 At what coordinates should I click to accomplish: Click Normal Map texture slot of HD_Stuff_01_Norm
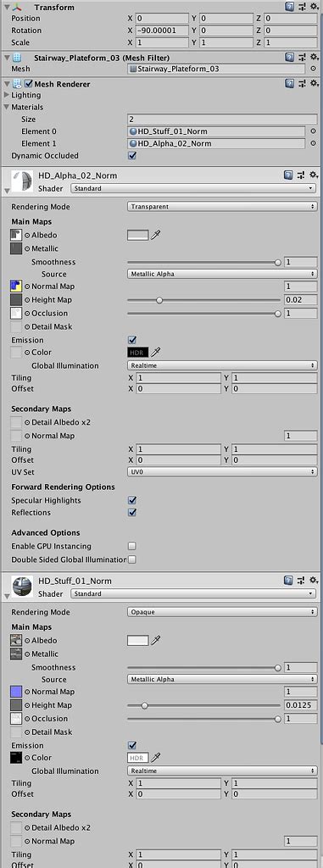point(16,692)
